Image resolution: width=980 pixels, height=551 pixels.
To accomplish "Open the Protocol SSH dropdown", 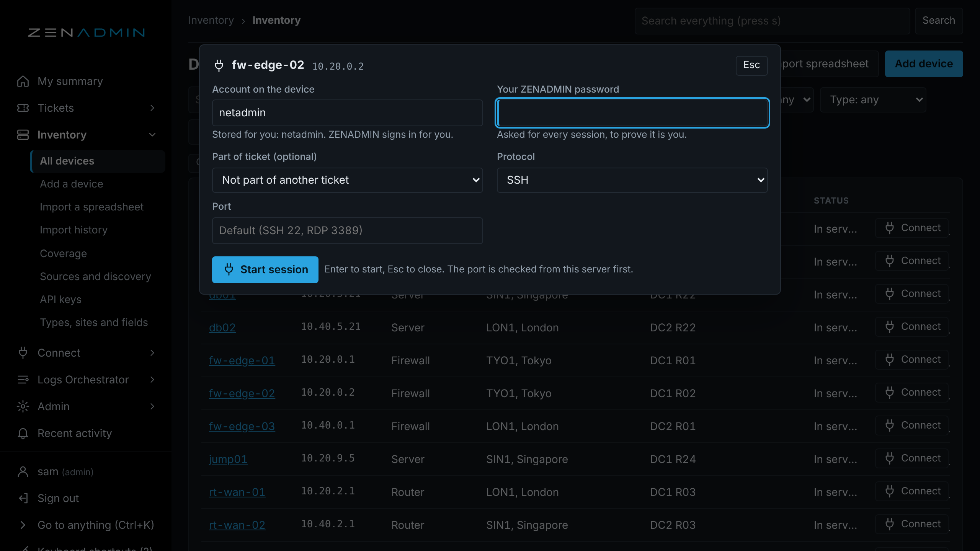I will coord(632,180).
